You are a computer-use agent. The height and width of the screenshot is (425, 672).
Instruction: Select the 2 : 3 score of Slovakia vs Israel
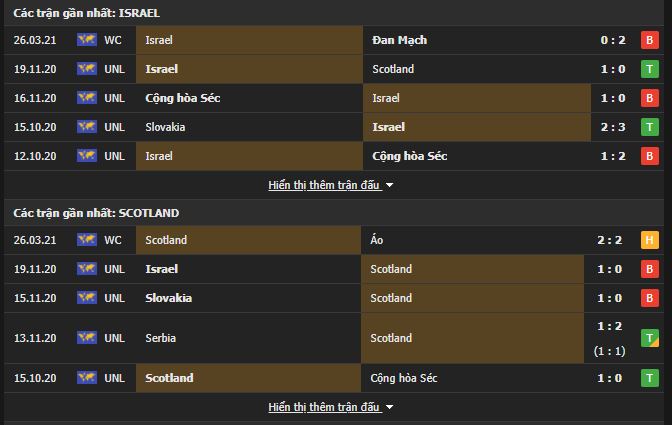click(x=613, y=127)
